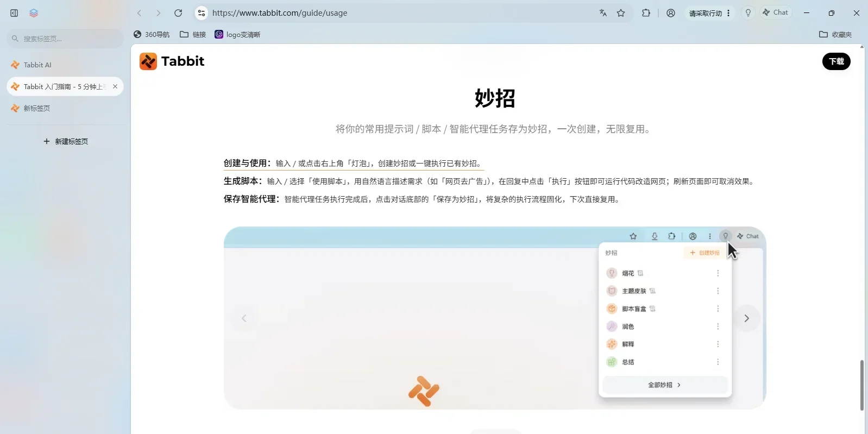Click the Tabbit logo on the page

tap(172, 61)
